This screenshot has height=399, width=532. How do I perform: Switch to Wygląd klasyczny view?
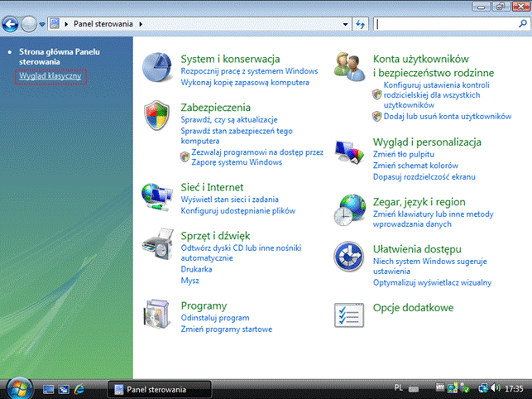pyautogui.click(x=50, y=75)
